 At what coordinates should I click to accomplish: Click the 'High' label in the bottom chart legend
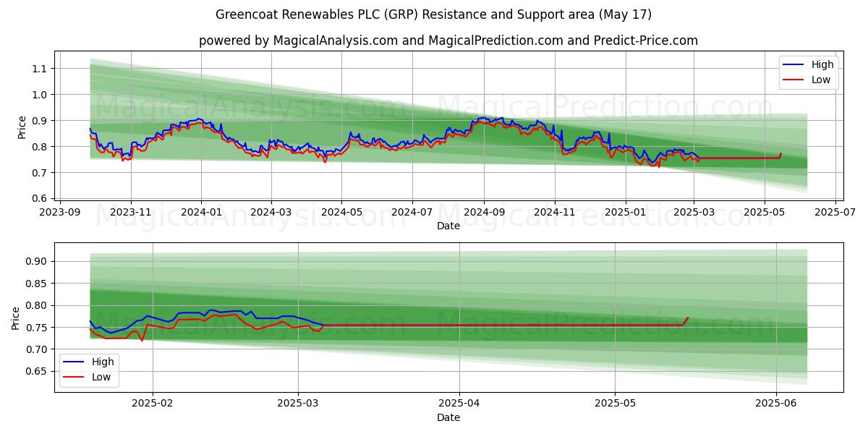coord(102,362)
